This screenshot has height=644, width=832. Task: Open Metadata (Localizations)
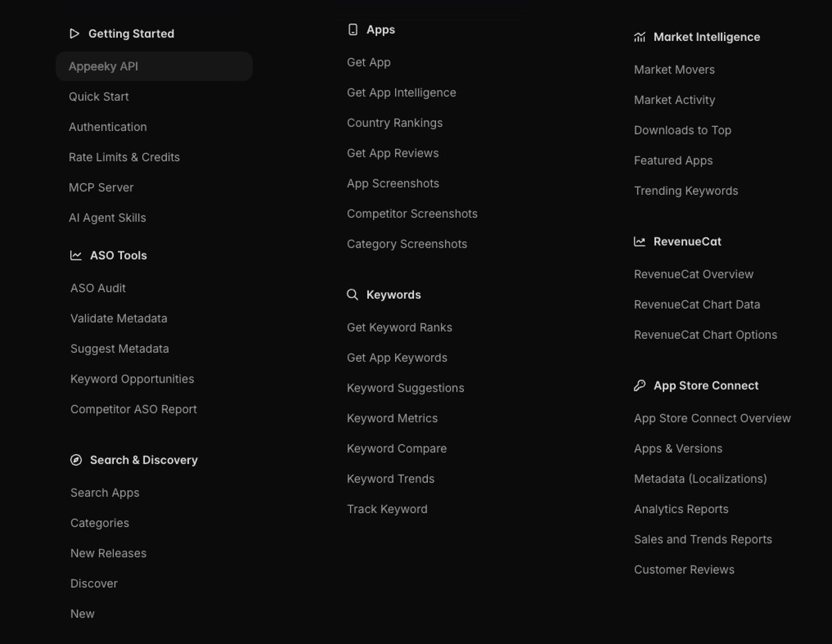pos(700,479)
